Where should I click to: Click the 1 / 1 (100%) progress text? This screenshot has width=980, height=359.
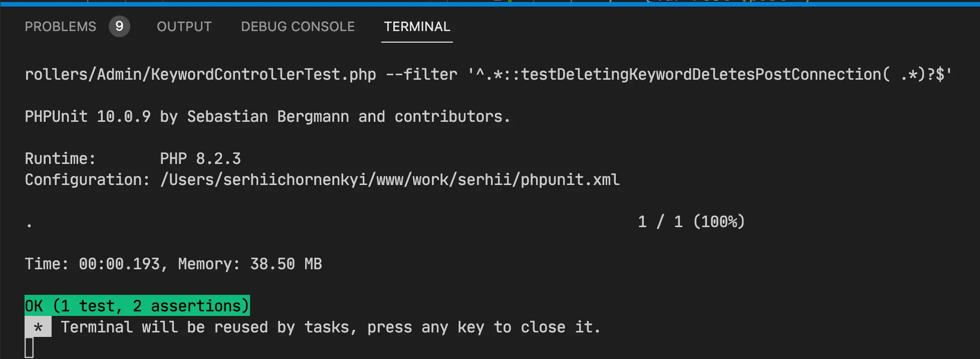tap(691, 222)
